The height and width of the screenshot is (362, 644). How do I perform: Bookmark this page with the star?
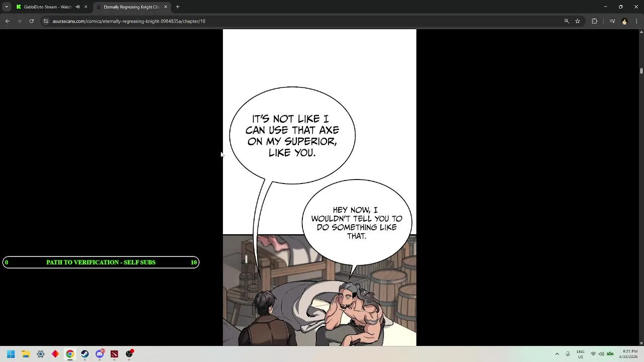click(x=578, y=21)
